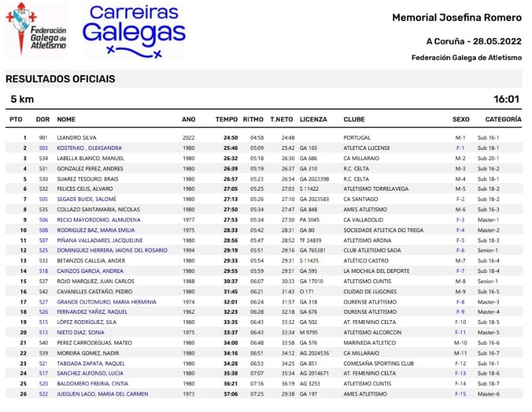Viewport: 532px width, 412px height.
Task: Click the CATEGORÍA column header
Action: point(503,119)
